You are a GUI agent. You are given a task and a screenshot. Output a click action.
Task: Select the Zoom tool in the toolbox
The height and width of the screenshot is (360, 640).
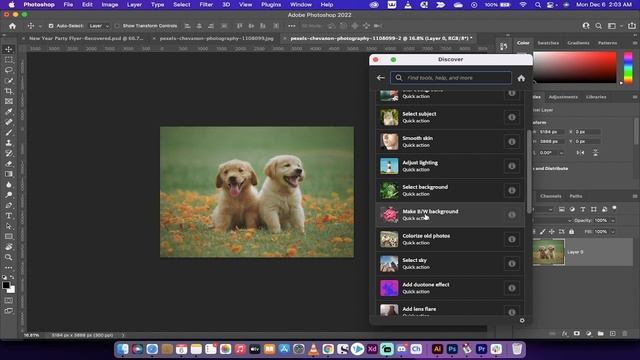coord(9,258)
